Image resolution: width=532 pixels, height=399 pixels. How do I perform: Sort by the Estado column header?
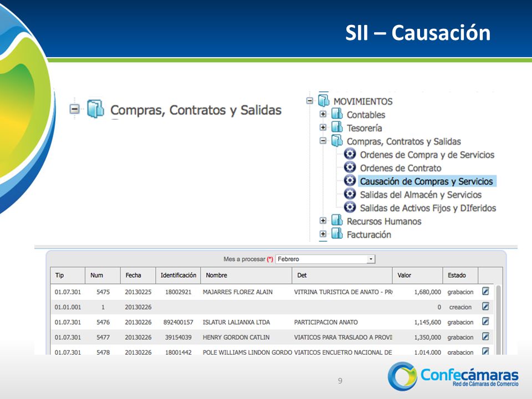point(460,275)
